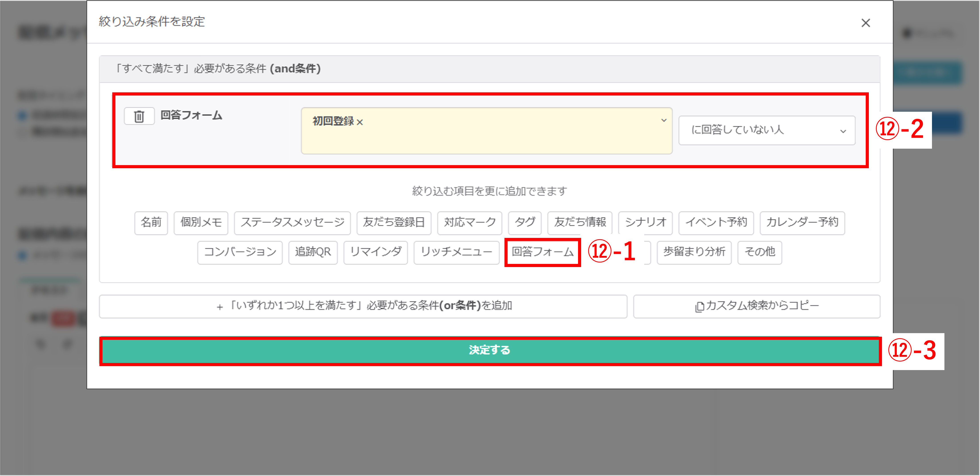Close the filter settings dialog
The width and height of the screenshot is (980, 476).
pyautogui.click(x=866, y=23)
